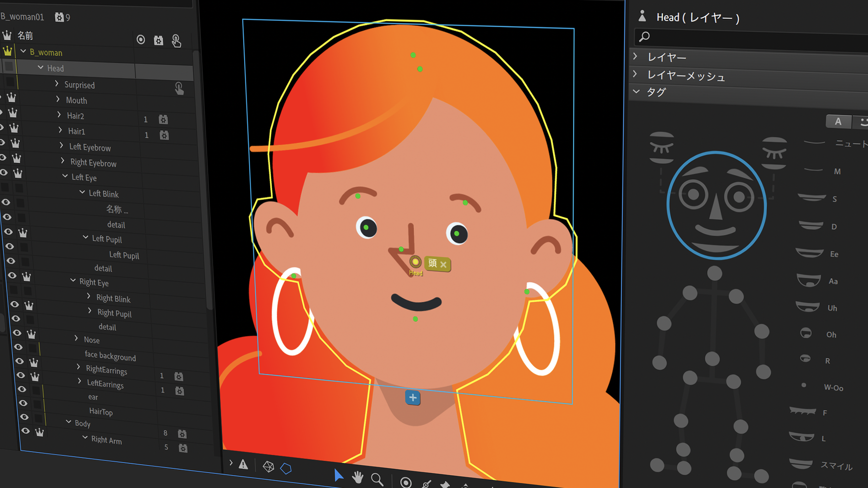Image resolution: width=868 pixels, height=488 pixels.
Task: Toggle the crown icon for the Mouth group
Action: [x=11, y=98]
